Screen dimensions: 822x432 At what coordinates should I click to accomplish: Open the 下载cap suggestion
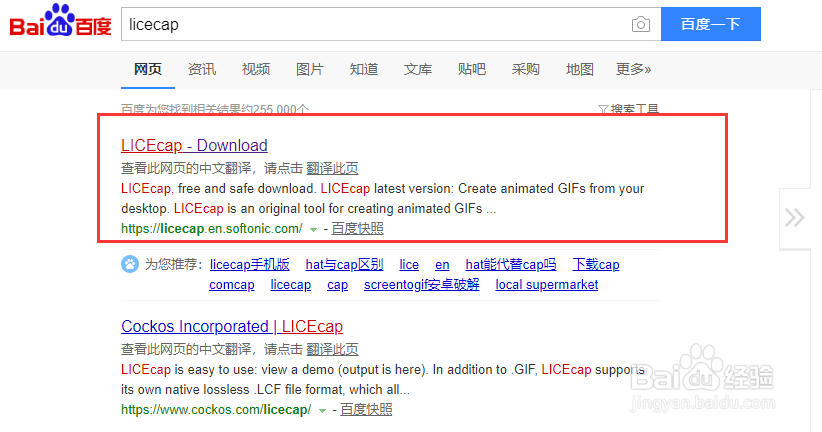pos(596,264)
